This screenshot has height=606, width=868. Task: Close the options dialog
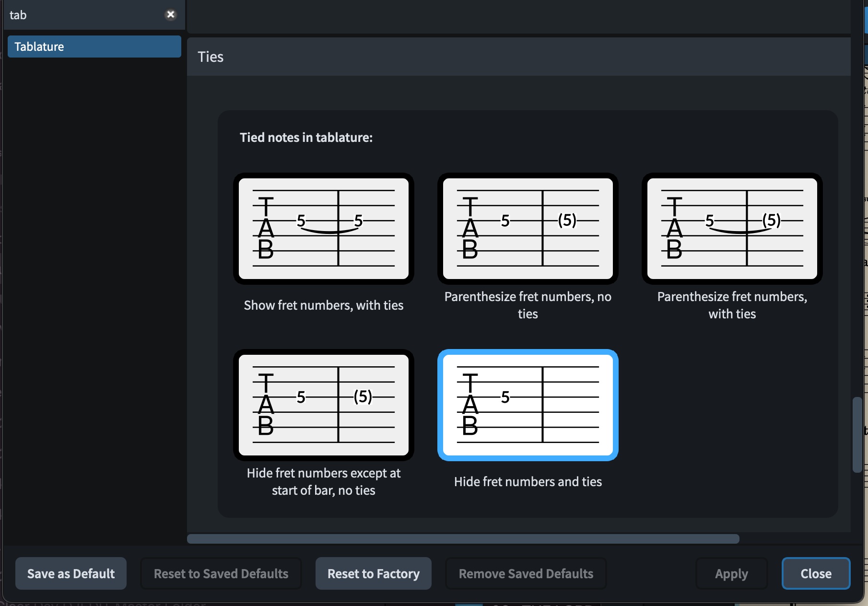pos(816,573)
